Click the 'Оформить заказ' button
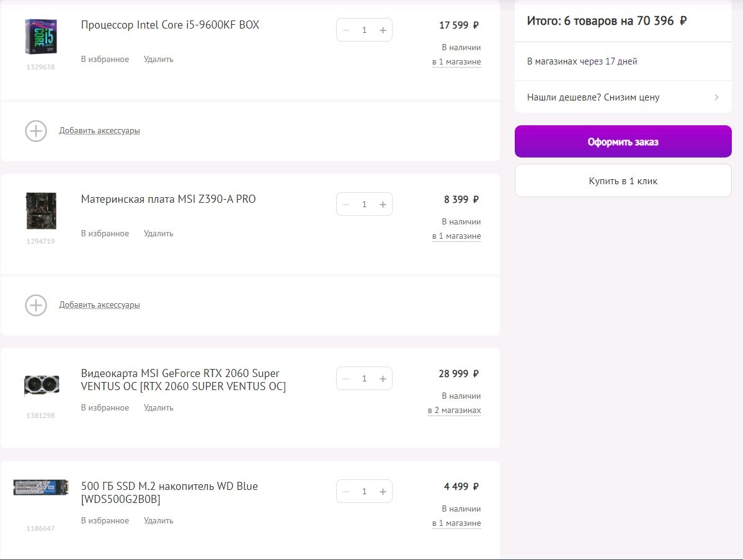 point(623,141)
